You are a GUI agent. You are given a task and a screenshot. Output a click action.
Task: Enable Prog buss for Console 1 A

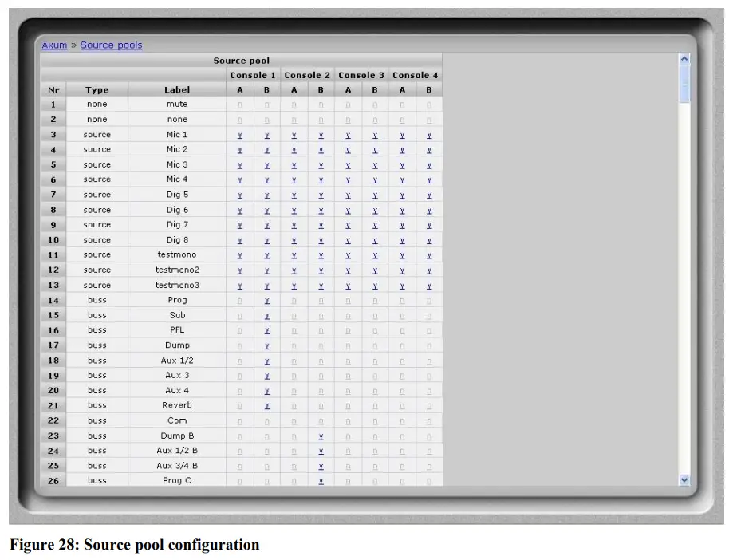(x=240, y=301)
